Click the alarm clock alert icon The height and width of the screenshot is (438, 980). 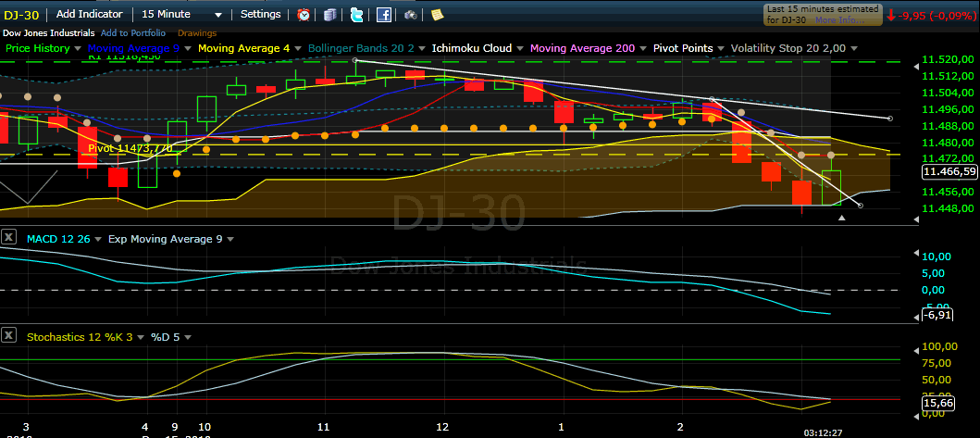[x=304, y=15]
